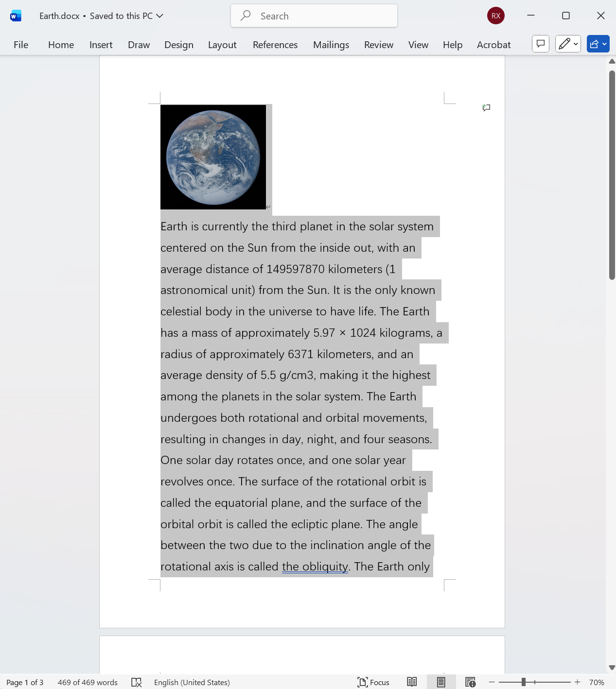The height and width of the screenshot is (689, 616).
Task: Click the scrollbar down arrow
Action: click(x=611, y=668)
